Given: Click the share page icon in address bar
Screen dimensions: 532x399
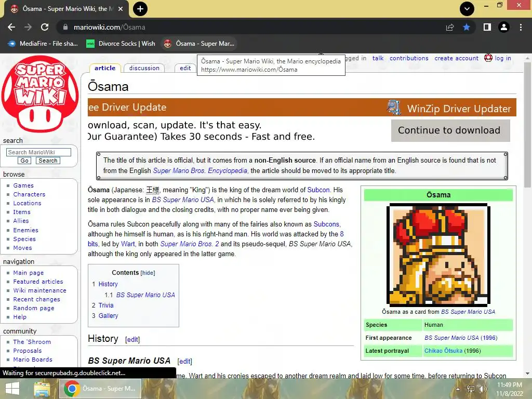Looking at the screenshot, I should tap(450, 27).
